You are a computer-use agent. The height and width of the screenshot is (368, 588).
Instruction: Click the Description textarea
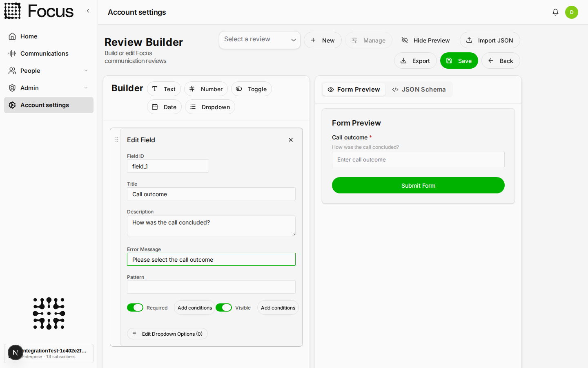click(211, 226)
